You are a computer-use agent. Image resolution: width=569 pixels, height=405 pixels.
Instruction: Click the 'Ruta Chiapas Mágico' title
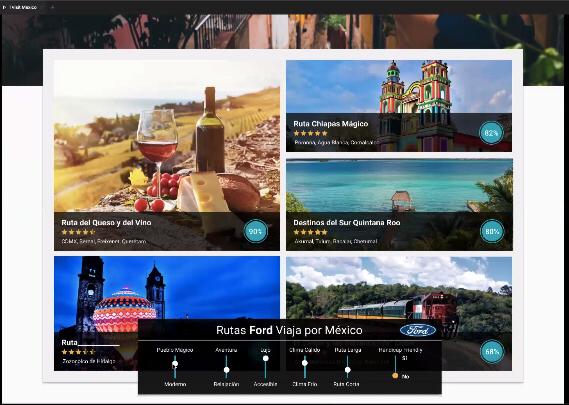click(331, 124)
